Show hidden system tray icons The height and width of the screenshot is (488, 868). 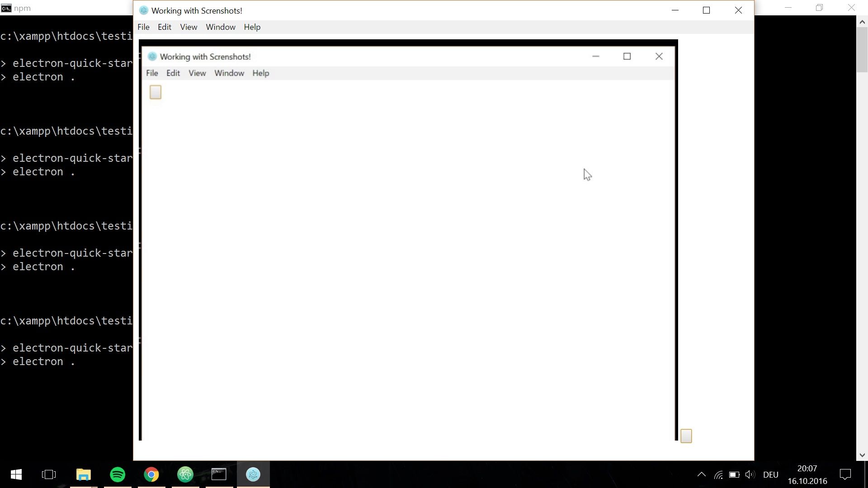pyautogui.click(x=701, y=474)
